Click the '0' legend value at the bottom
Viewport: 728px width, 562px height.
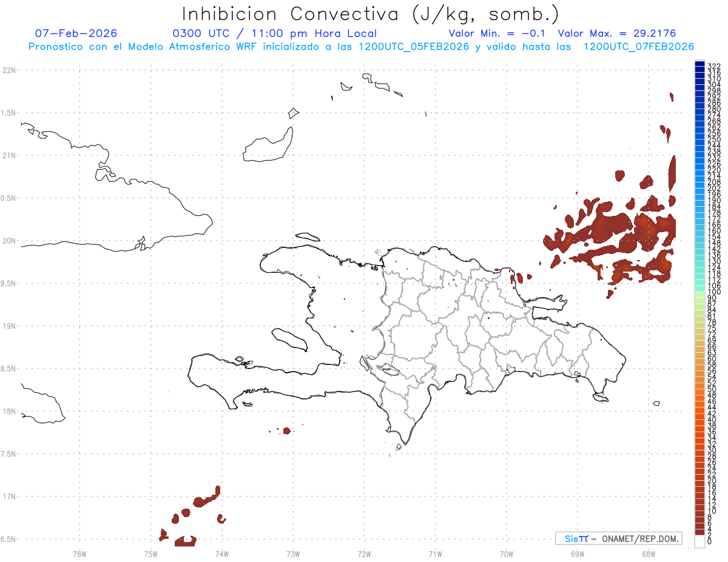[710, 541]
